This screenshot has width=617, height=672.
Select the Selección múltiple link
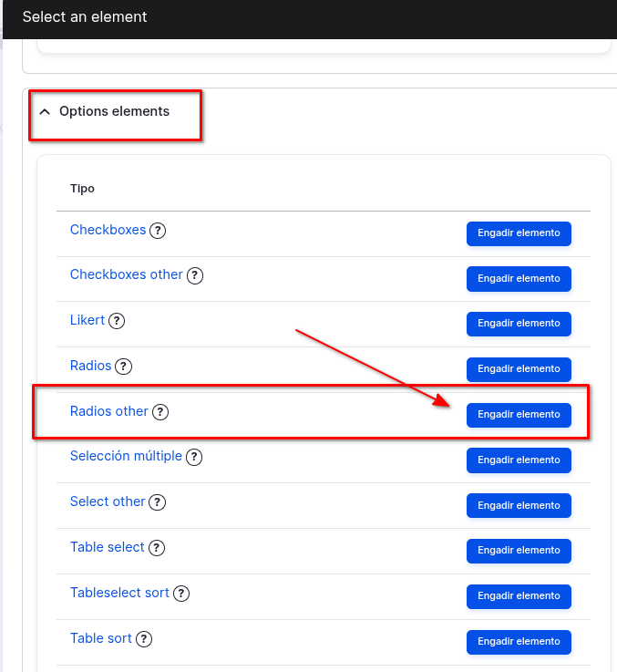pyautogui.click(x=126, y=456)
